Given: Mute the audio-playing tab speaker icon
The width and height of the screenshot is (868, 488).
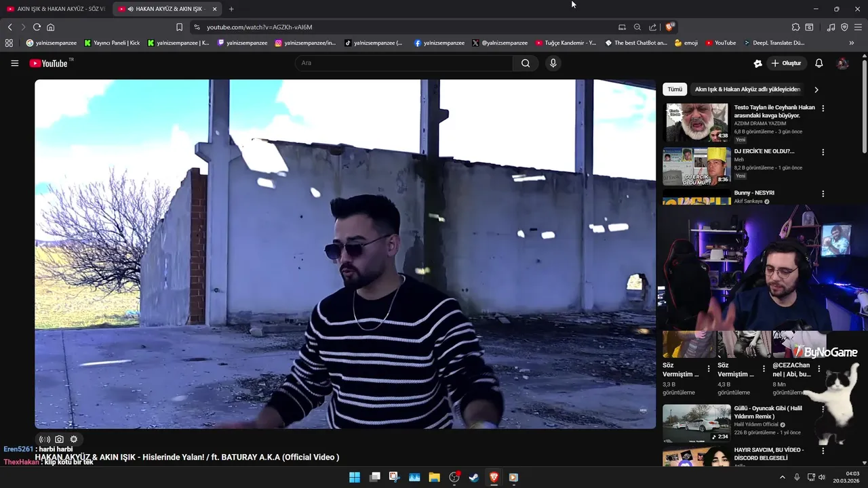Looking at the screenshot, I should pos(130,9).
